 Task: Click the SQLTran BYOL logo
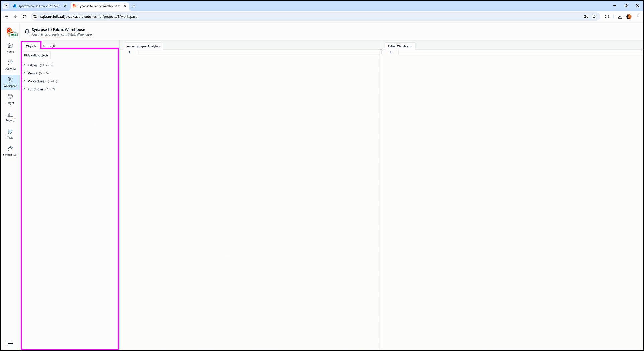[12, 32]
